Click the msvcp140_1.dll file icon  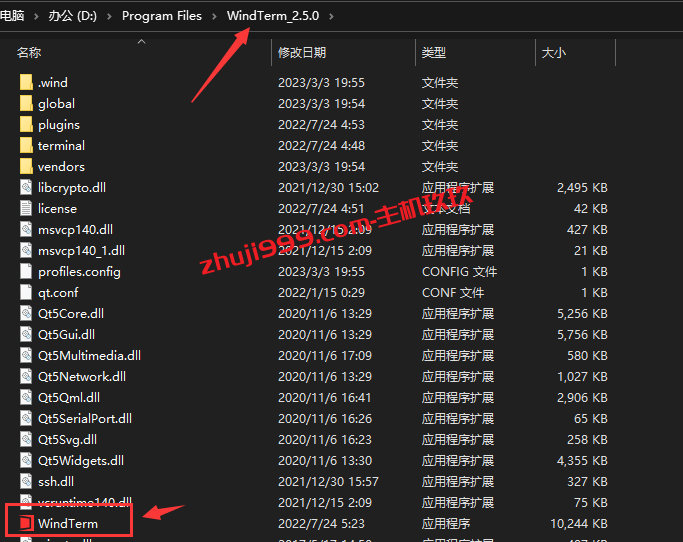(26, 251)
